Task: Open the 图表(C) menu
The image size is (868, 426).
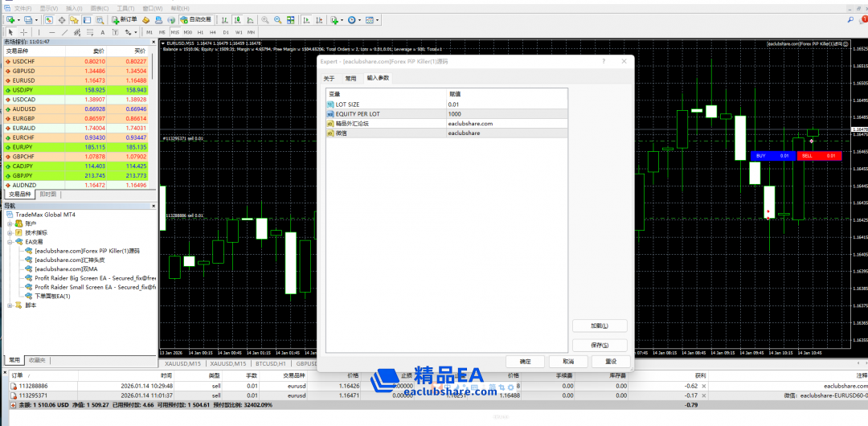Action: [100, 7]
